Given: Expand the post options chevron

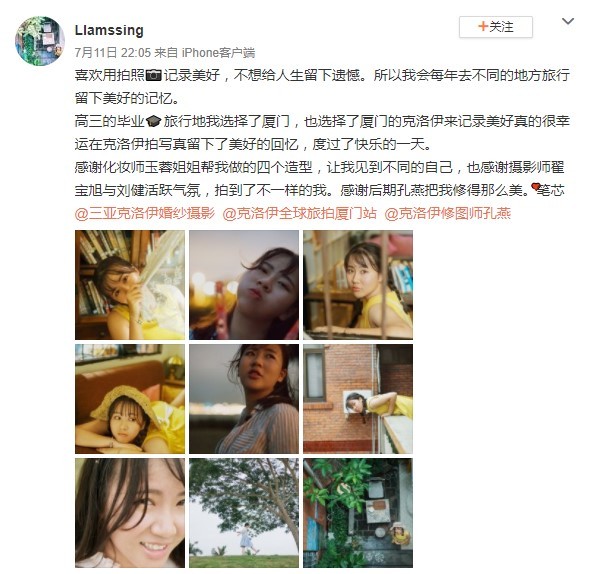Looking at the screenshot, I should pos(568,21).
